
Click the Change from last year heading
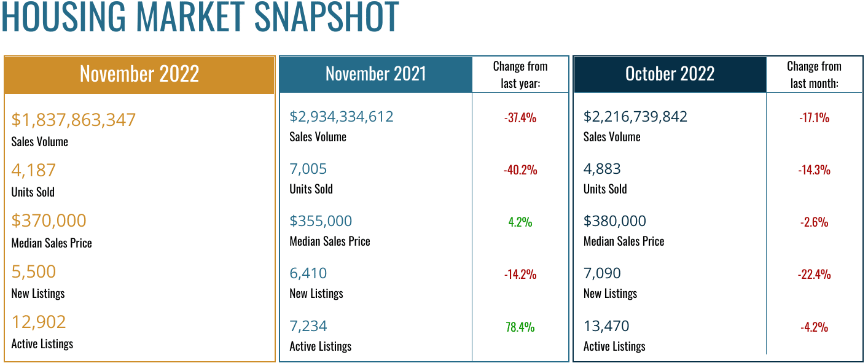tap(520, 74)
